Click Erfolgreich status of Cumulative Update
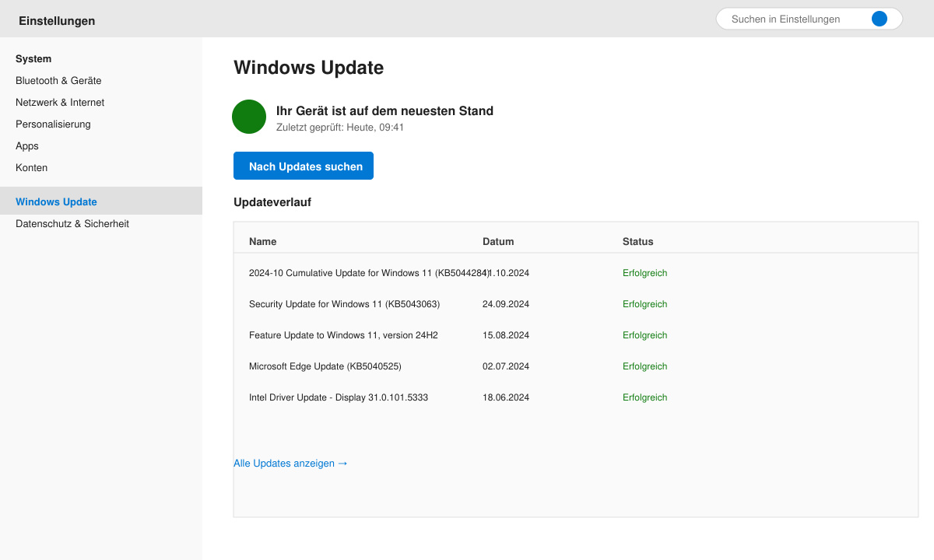This screenshot has width=934, height=560. pos(645,273)
